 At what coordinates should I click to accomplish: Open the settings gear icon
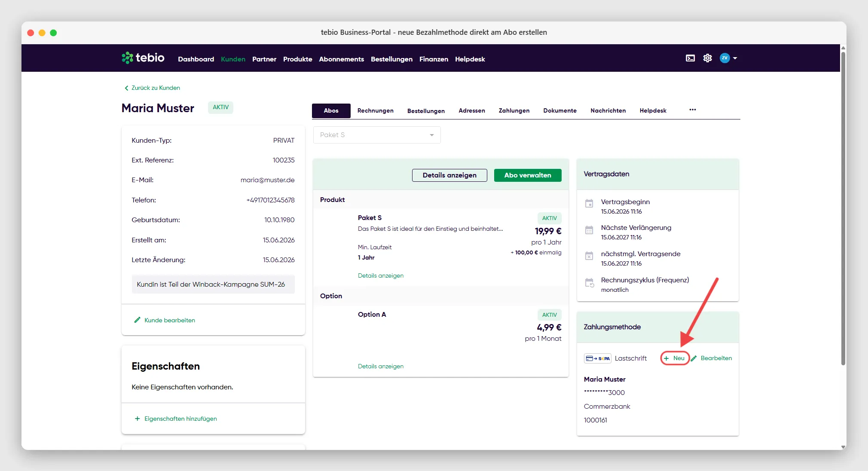coord(707,58)
